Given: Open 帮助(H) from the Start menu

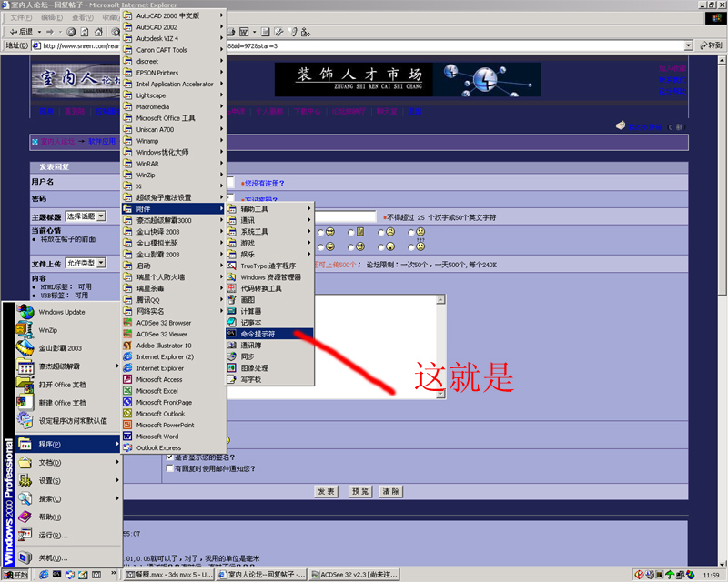Looking at the screenshot, I should pyautogui.click(x=68, y=517).
